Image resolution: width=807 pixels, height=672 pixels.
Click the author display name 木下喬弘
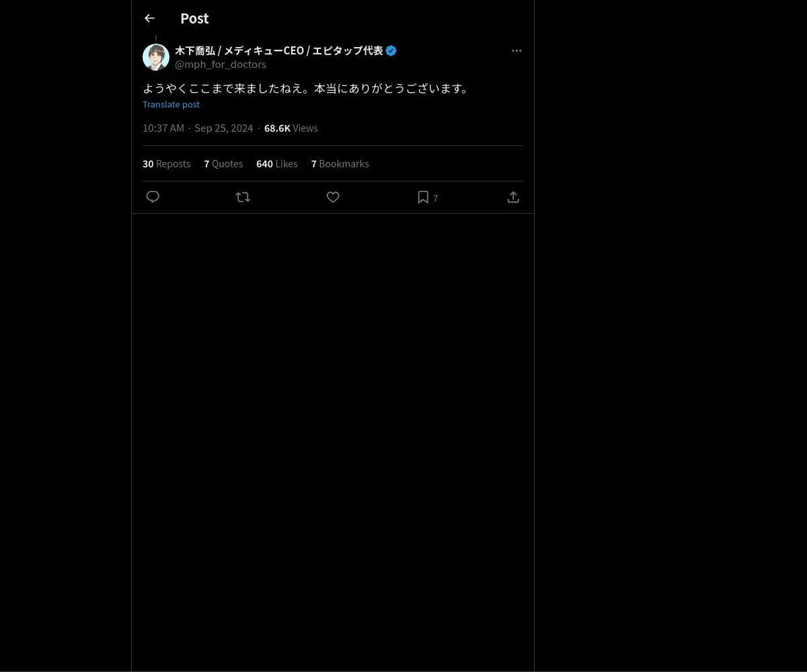pos(195,50)
